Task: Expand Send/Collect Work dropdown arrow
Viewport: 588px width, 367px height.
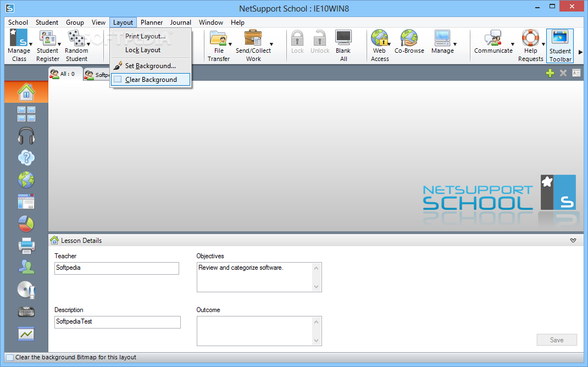Action: (x=271, y=45)
